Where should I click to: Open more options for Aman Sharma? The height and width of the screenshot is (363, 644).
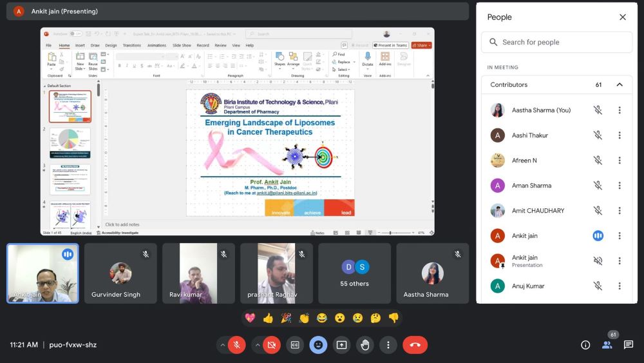(620, 186)
